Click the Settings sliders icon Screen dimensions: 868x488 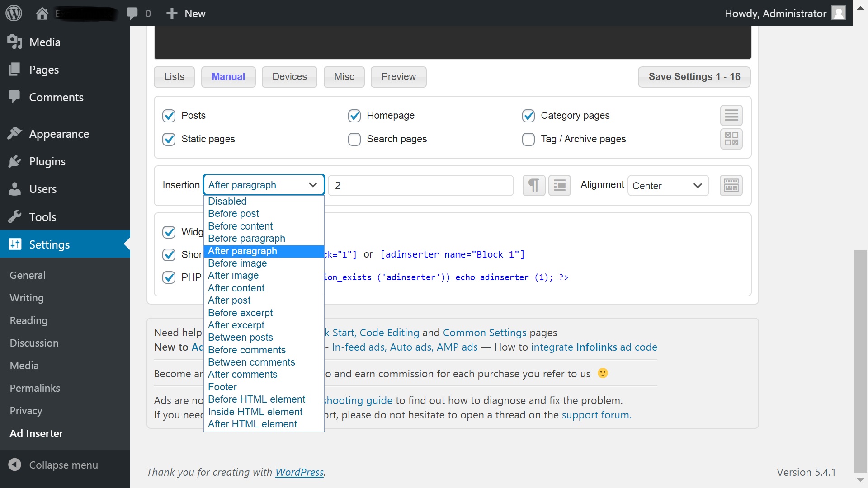[14, 244]
